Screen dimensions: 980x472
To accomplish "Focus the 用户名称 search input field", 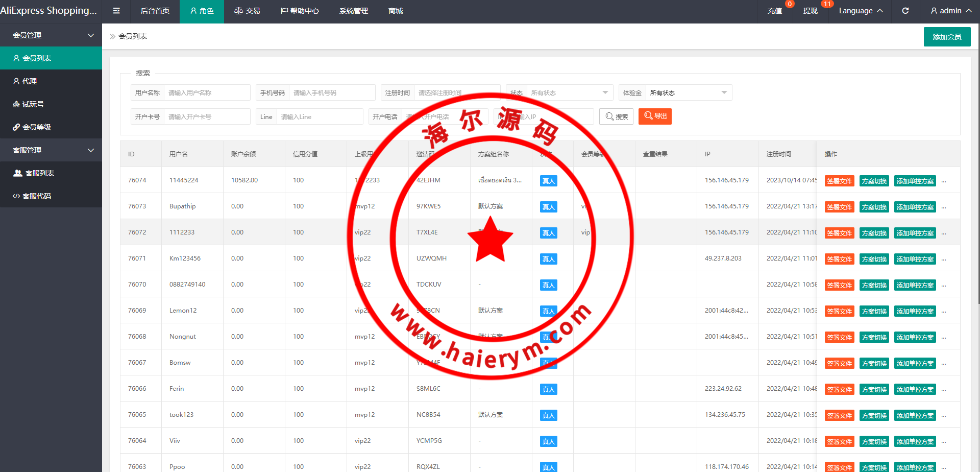I will tap(207, 92).
